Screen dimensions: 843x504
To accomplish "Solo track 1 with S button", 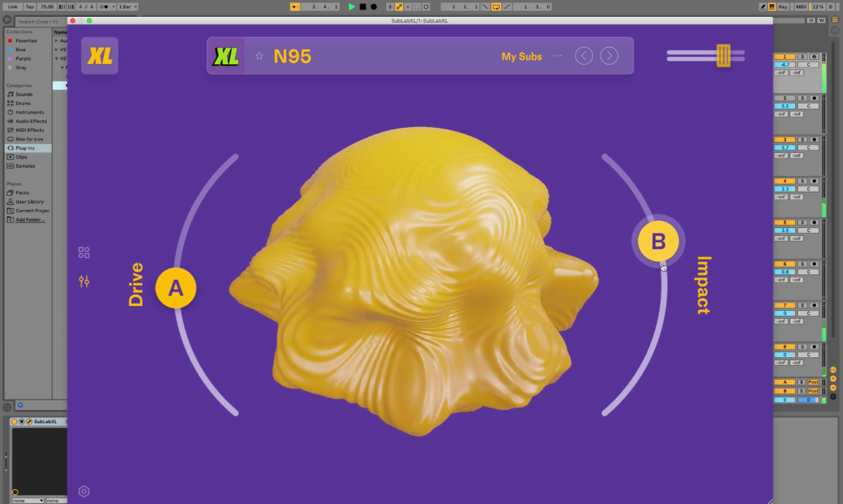I will coord(802,56).
